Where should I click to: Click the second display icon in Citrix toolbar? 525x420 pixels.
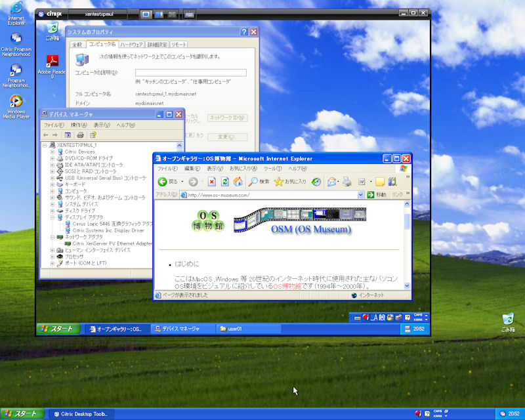coord(159,14)
